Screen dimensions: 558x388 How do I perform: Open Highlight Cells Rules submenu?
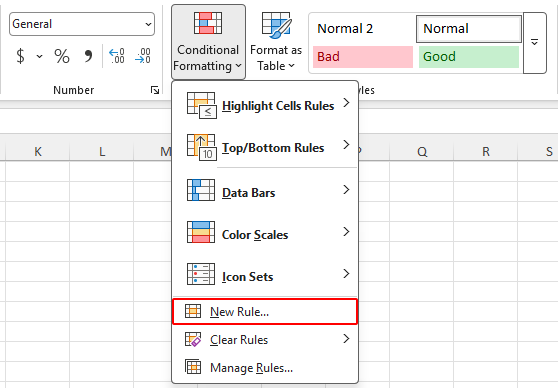coord(265,105)
